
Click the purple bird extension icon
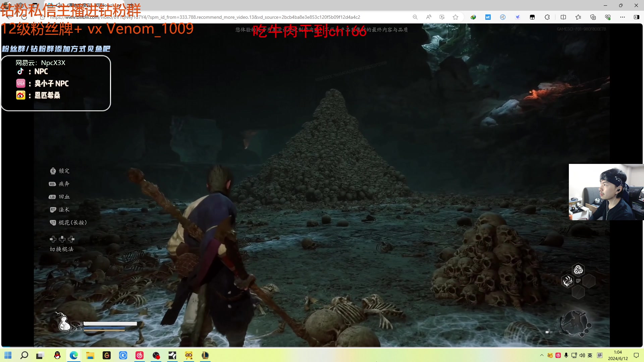click(x=518, y=17)
